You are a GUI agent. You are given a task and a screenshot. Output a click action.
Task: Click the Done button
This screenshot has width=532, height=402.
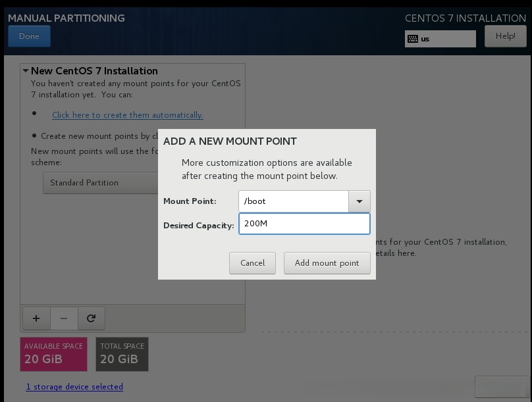tap(29, 36)
